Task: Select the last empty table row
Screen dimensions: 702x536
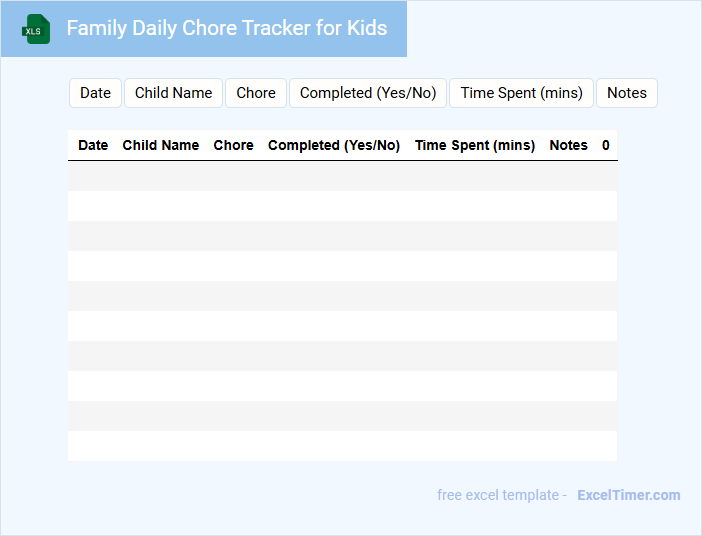Action: point(342,446)
